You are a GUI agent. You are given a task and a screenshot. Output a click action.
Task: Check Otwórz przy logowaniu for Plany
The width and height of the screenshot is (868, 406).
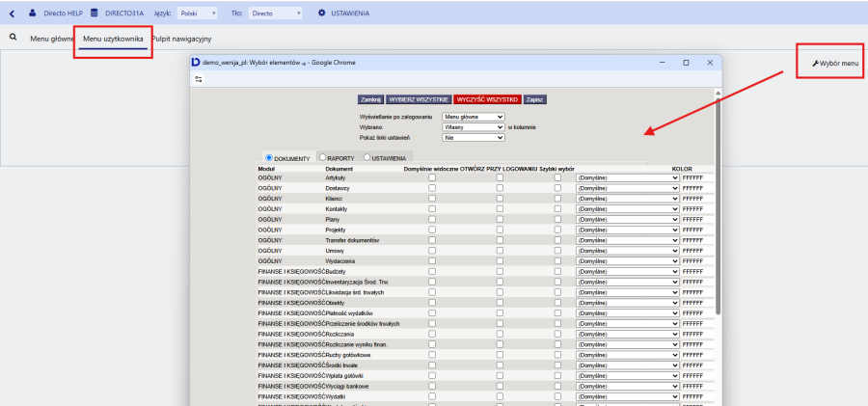coord(500,219)
